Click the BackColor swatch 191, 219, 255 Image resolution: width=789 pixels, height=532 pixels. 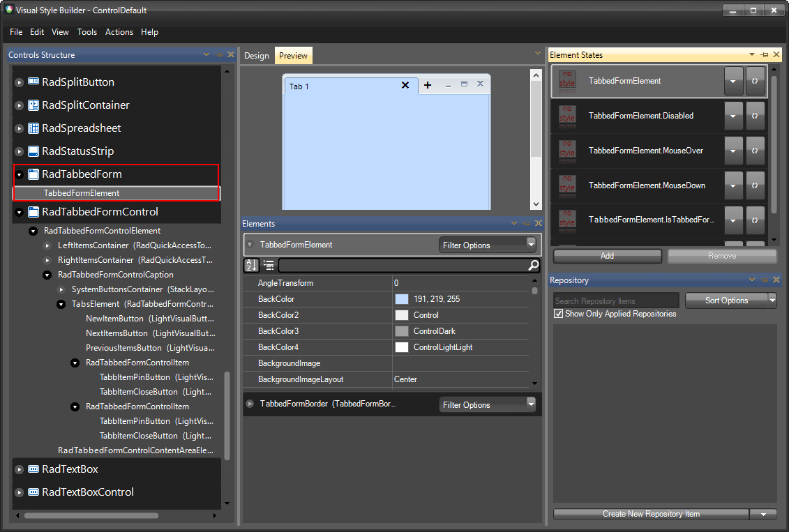click(402, 299)
